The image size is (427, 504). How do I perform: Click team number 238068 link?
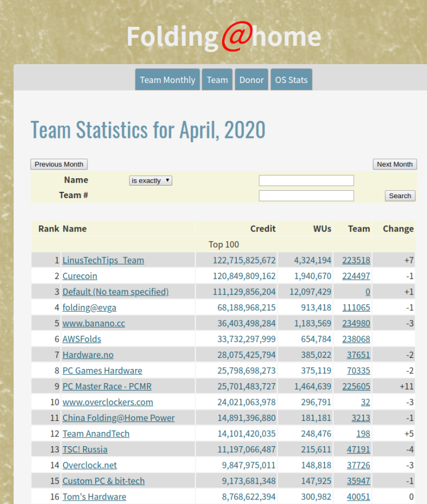356,339
